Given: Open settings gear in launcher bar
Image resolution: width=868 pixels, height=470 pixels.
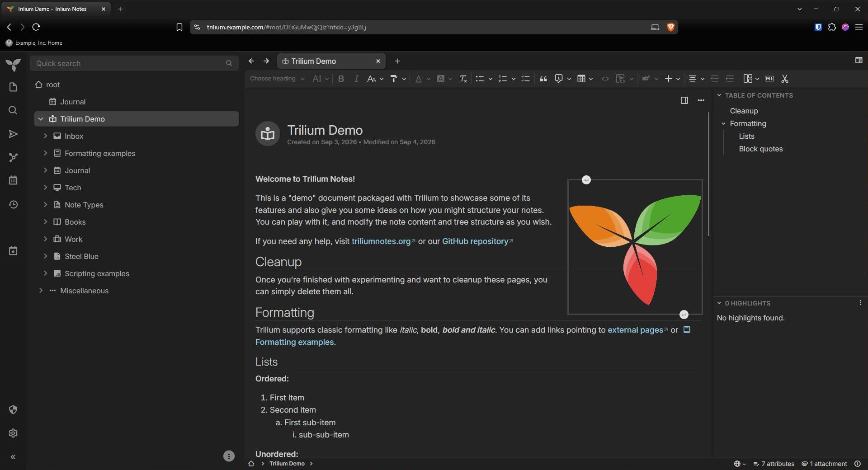Looking at the screenshot, I should (13, 433).
